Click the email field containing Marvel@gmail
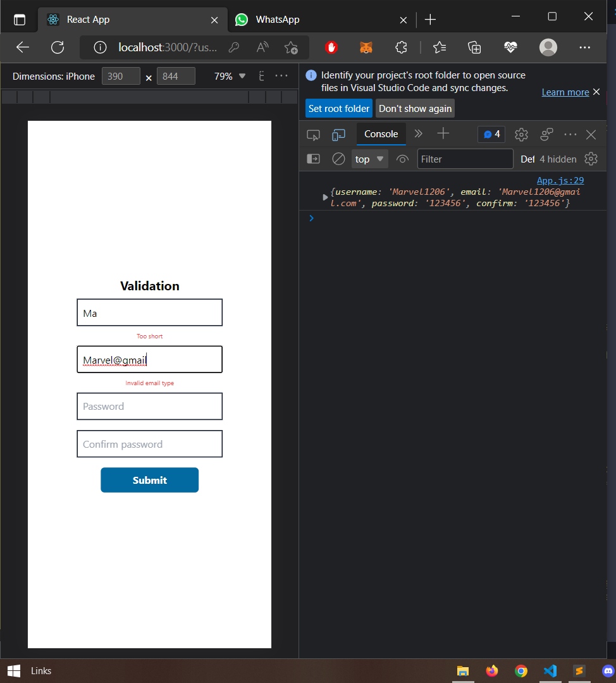Viewport: 616px width, 683px height. pos(149,359)
